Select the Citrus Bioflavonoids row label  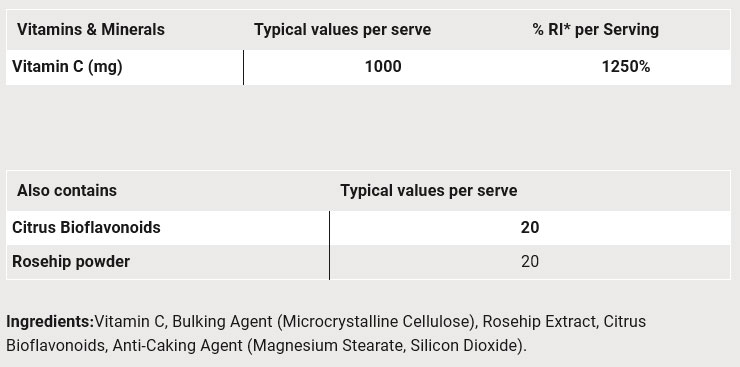tap(86, 228)
